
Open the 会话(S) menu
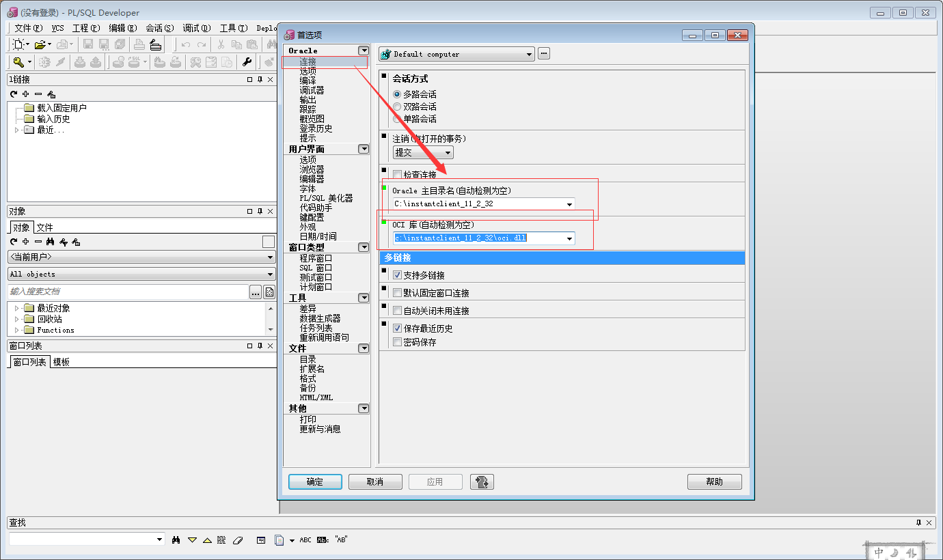tap(160, 28)
